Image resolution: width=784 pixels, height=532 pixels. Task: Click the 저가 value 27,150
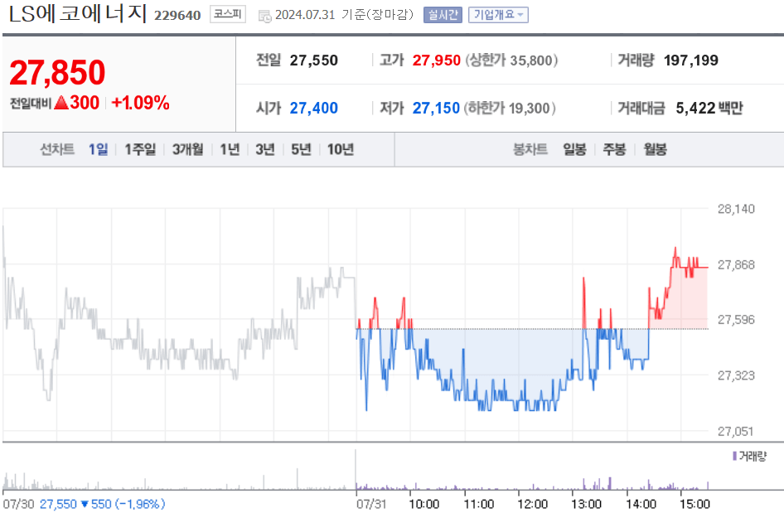tap(436, 108)
